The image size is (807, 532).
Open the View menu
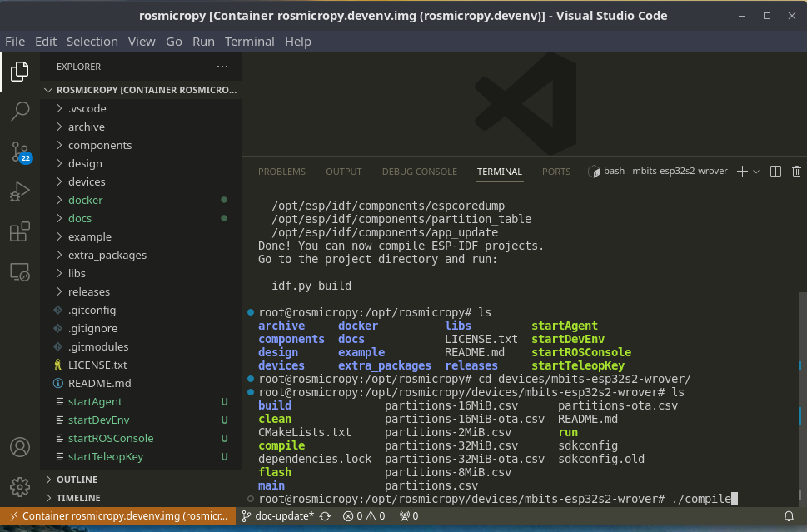[142, 41]
